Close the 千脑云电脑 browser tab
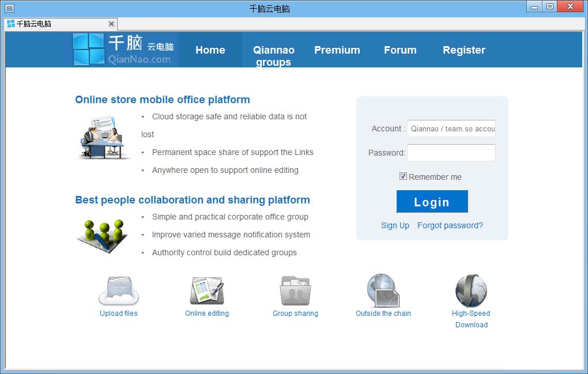Screen dimensions: 588x374 [x=111, y=24]
